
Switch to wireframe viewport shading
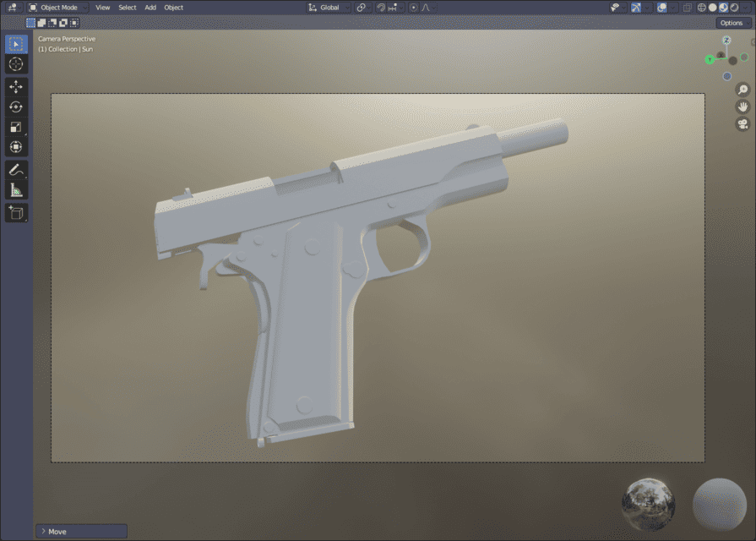(x=701, y=8)
